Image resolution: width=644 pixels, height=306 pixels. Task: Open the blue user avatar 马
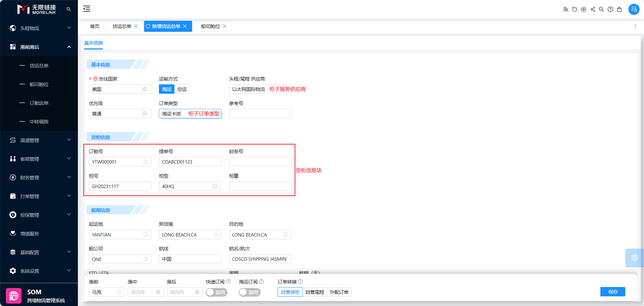click(x=634, y=9)
